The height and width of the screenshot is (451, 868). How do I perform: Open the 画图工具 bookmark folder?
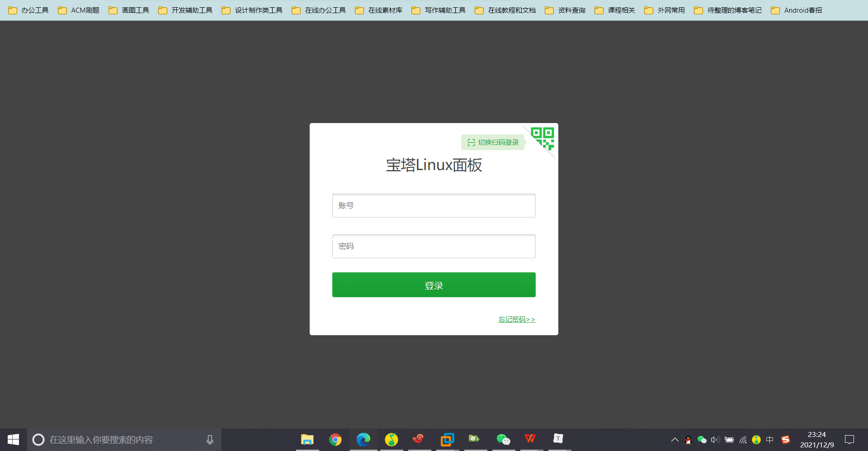click(x=129, y=10)
